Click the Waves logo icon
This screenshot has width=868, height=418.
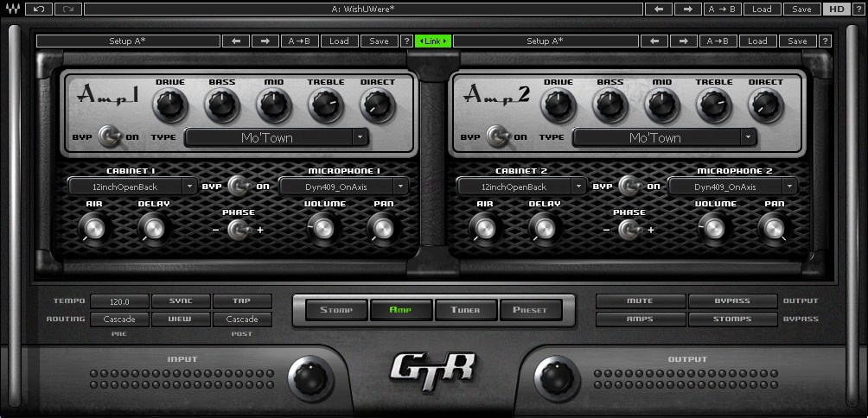12,9
